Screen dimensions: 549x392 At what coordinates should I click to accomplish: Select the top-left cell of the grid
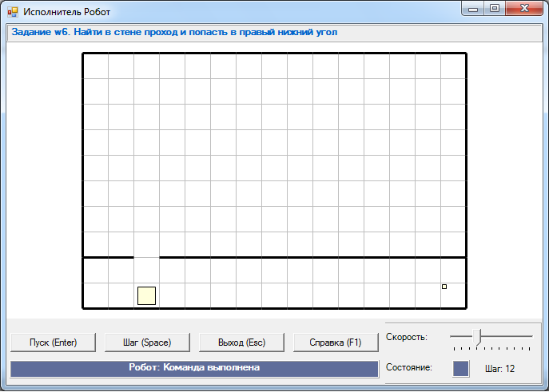tap(96, 66)
